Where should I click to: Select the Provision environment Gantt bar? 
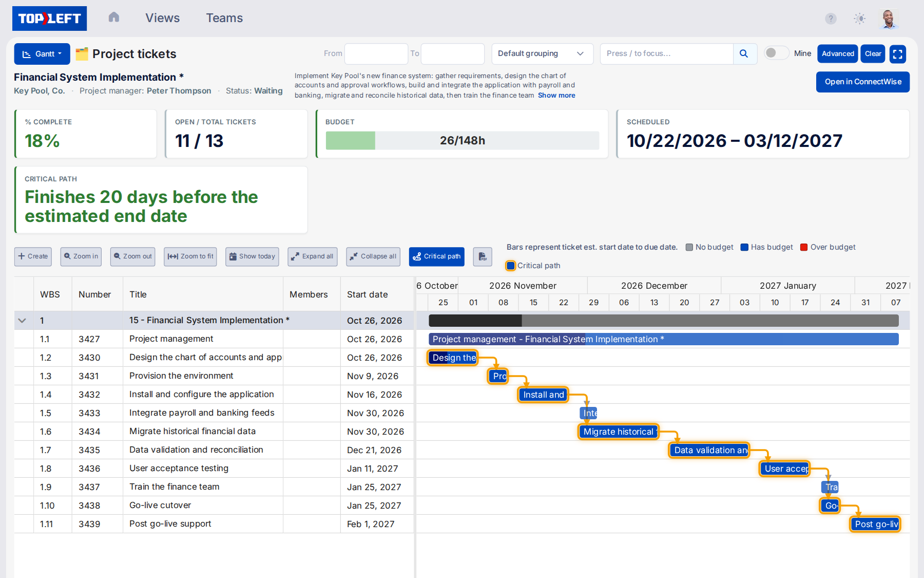[x=498, y=376]
